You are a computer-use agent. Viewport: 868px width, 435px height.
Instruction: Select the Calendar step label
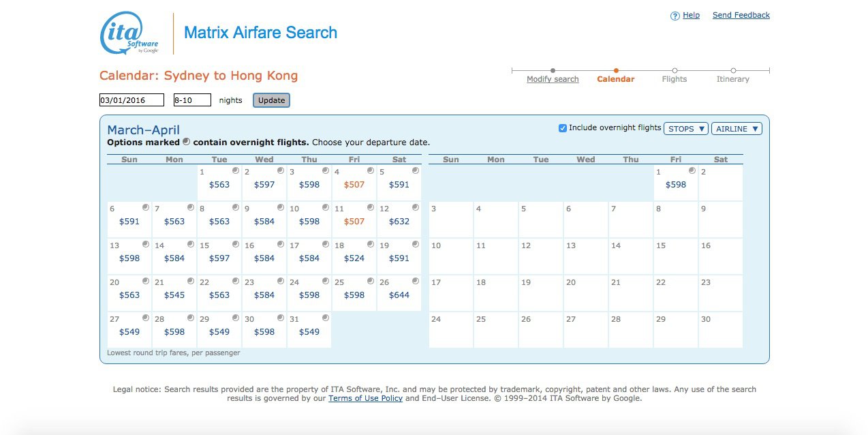pos(616,79)
